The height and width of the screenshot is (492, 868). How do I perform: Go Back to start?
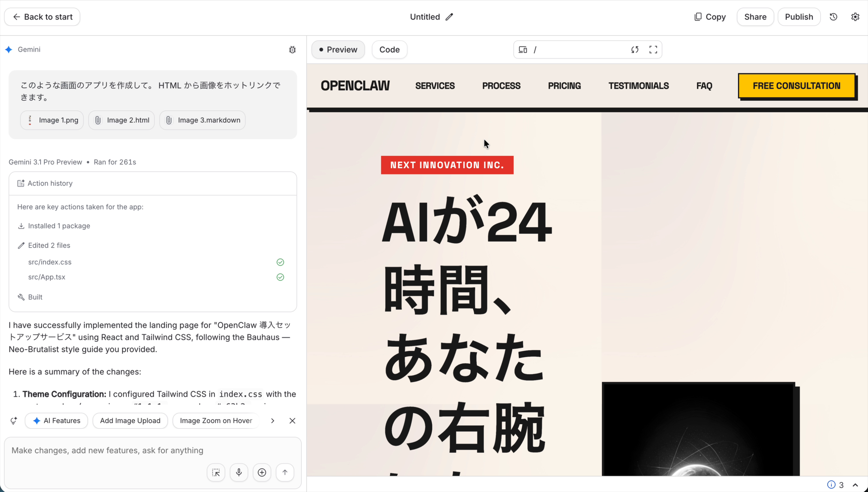coord(42,17)
